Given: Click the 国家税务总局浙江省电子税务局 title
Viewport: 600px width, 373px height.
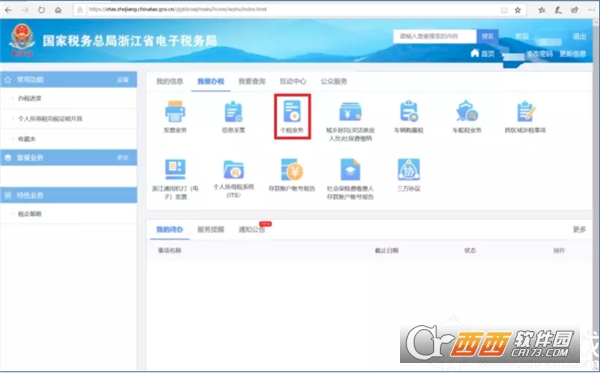Looking at the screenshot, I should (x=130, y=41).
